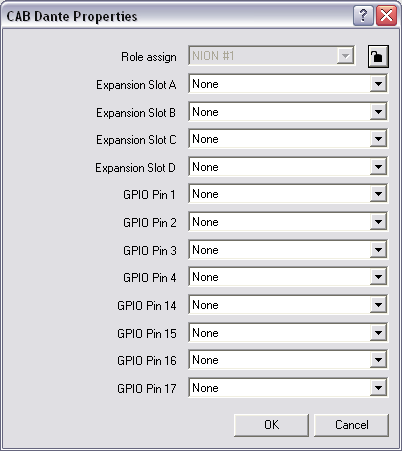Click the None value of GPIO Pin 17
This screenshot has height=451, width=402.
tap(205, 388)
